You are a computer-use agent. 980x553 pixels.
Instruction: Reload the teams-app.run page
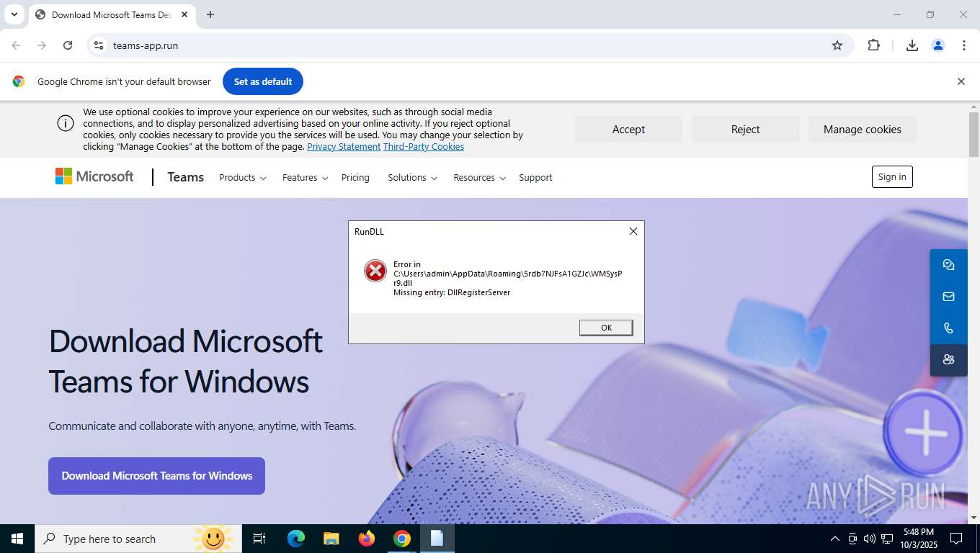pos(68,45)
